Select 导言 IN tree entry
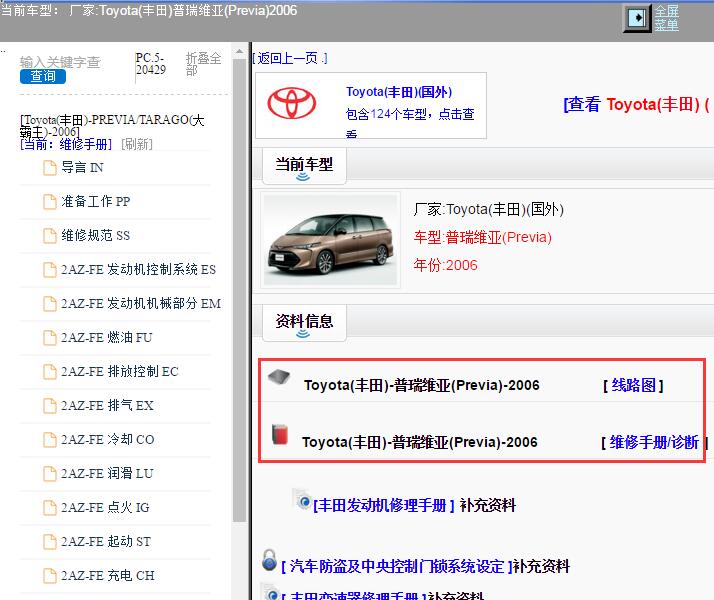Screen dimensions: 714x600 [82, 168]
